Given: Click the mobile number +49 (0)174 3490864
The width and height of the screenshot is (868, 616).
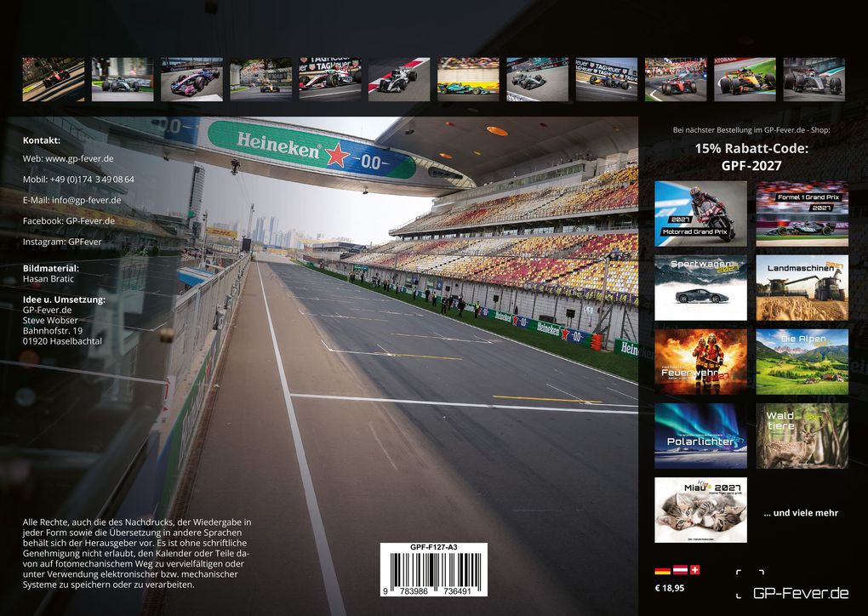Looking at the screenshot, I should 92,180.
